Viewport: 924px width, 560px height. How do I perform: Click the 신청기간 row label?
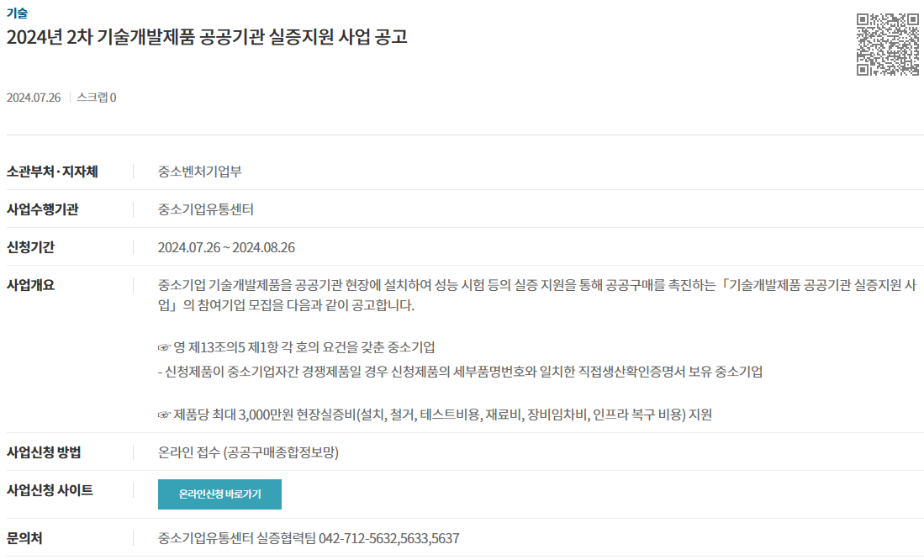tap(30, 247)
